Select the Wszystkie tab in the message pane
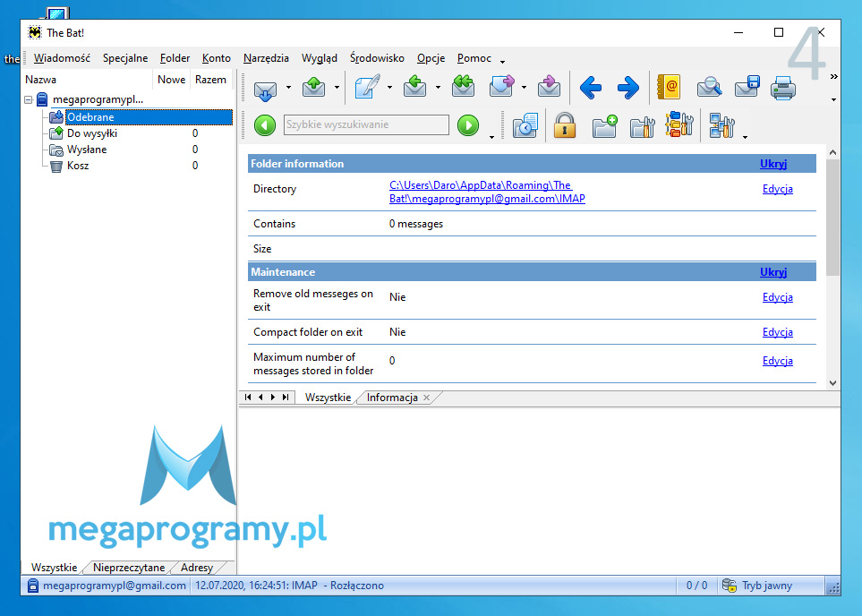Image resolution: width=862 pixels, height=616 pixels. (328, 398)
